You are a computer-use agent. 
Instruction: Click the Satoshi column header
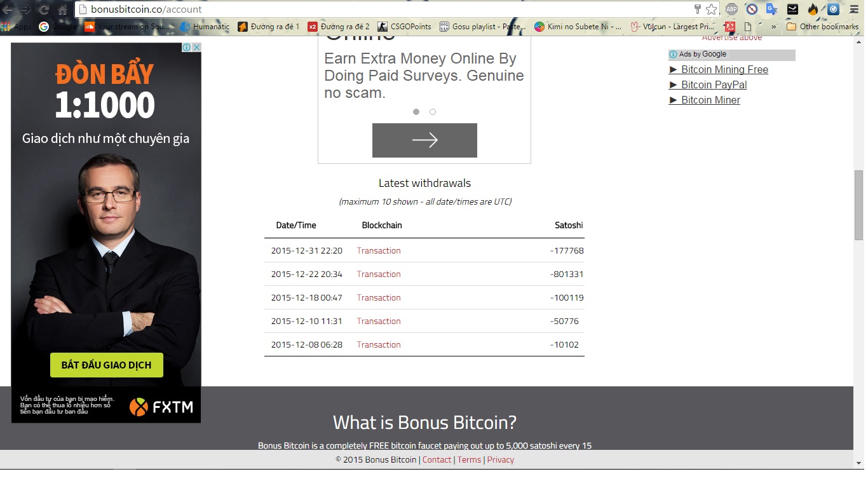click(569, 226)
